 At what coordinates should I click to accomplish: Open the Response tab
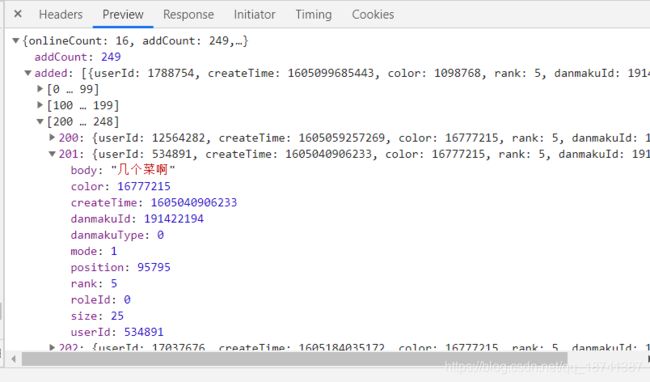coord(189,15)
